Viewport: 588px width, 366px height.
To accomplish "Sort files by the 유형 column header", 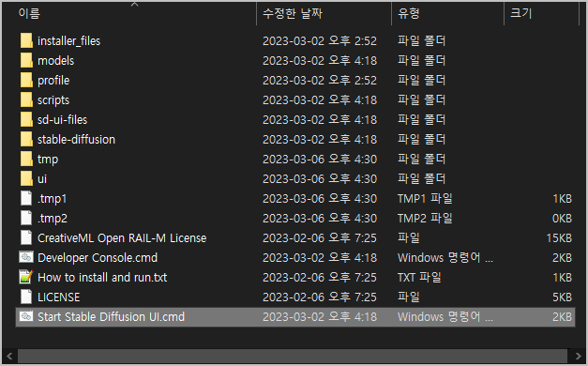I will [408, 13].
